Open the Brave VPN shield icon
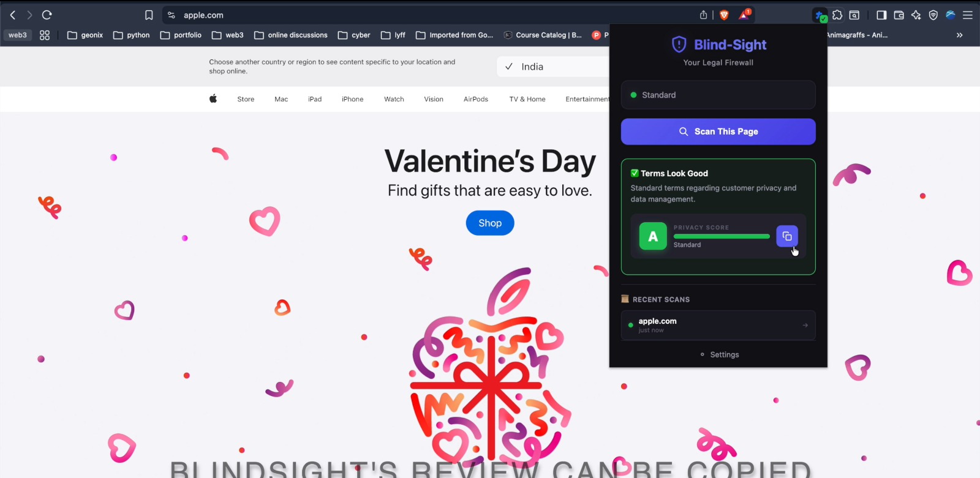The image size is (980, 478). click(933, 15)
